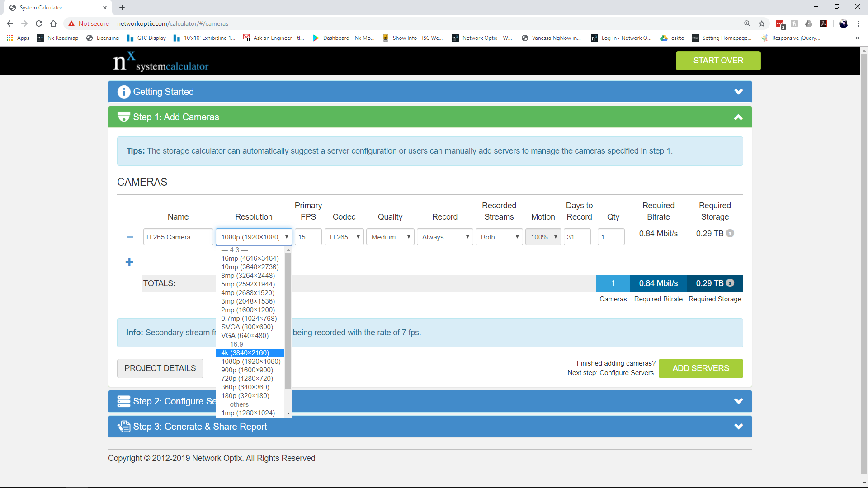Open a new browser tab
The image size is (868, 488).
122,8
